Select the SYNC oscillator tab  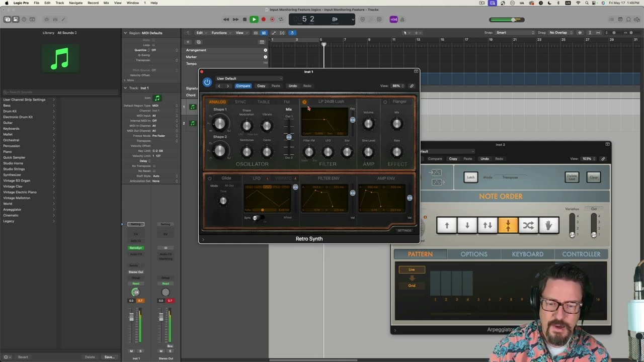(x=240, y=102)
